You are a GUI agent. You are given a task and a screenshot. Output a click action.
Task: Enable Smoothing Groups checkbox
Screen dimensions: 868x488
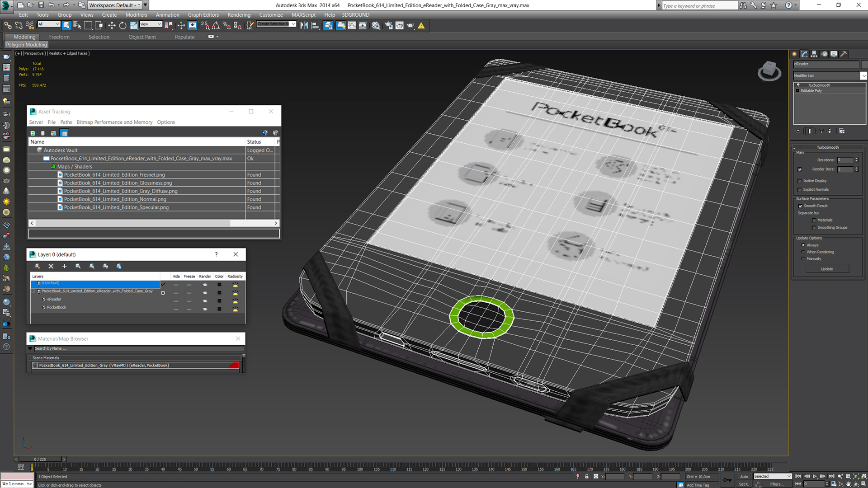814,228
